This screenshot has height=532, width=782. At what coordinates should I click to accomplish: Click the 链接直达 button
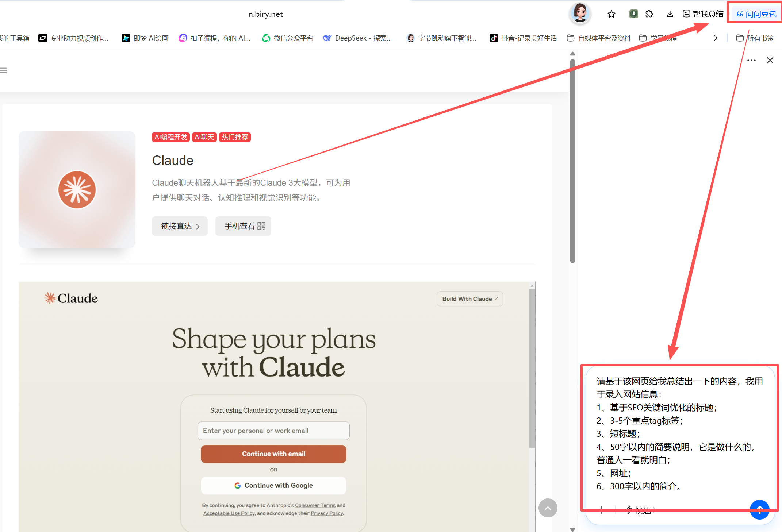180,226
